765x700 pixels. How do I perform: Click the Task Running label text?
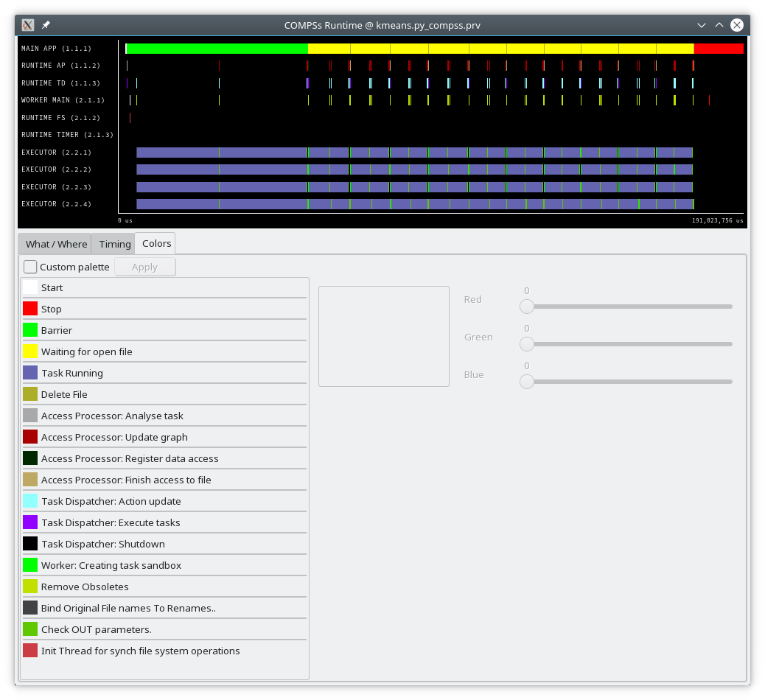pos(72,373)
